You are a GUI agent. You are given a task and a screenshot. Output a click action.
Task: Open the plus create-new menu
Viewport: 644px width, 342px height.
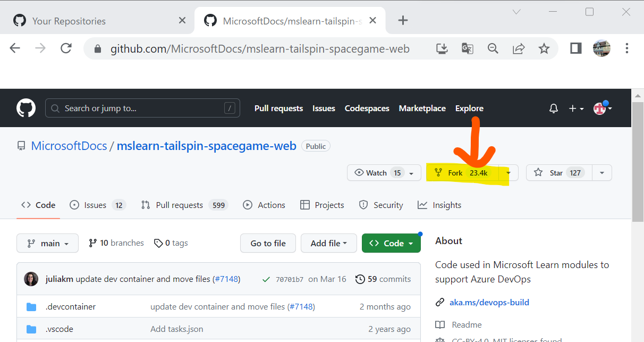tap(576, 109)
